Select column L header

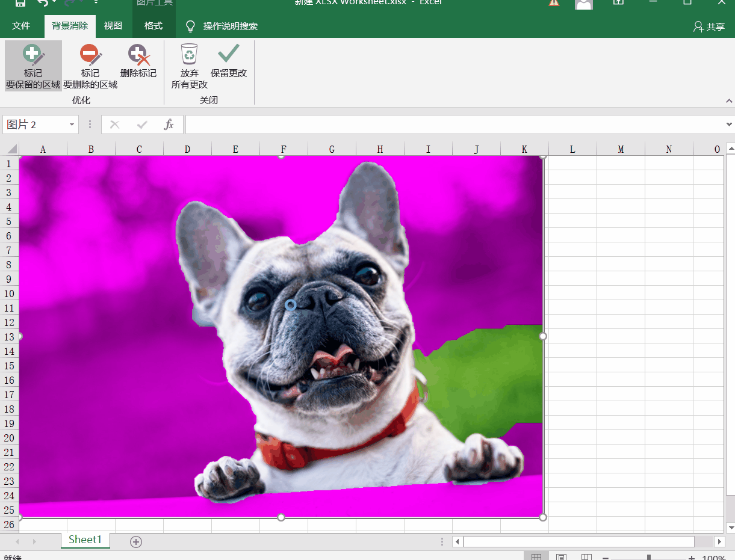[x=572, y=149]
